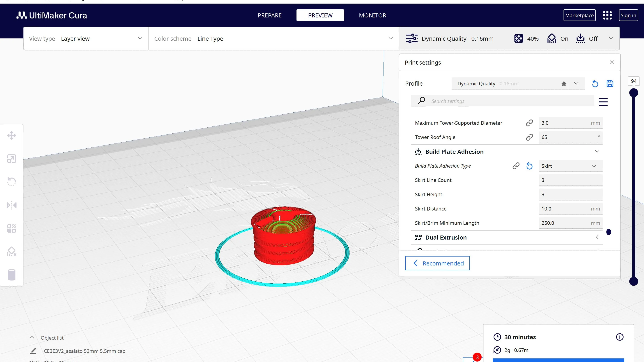Image resolution: width=644 pixels, height=362 pixels.
Task: Click the Skirt Line Count label
Action: (x=433, y=180)
